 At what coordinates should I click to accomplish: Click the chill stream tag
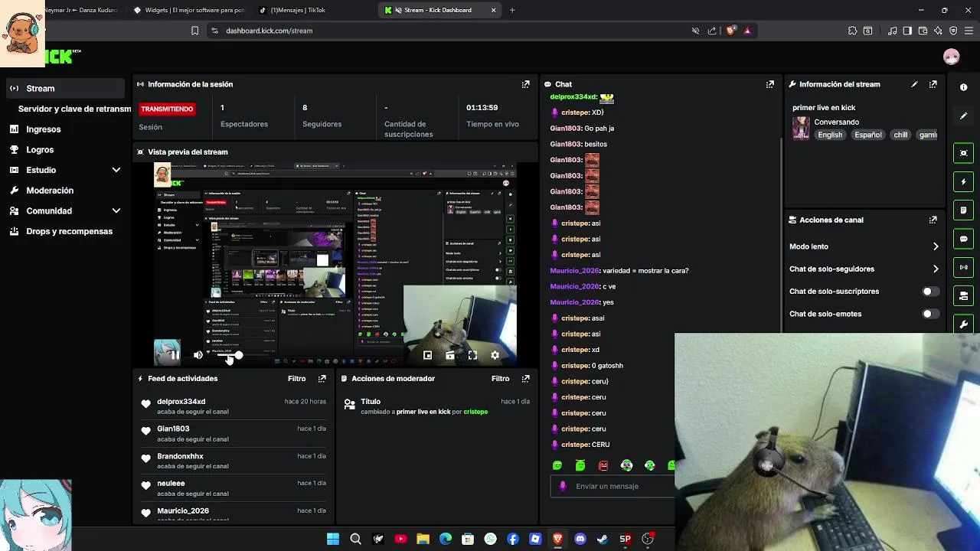click(900, 135)
